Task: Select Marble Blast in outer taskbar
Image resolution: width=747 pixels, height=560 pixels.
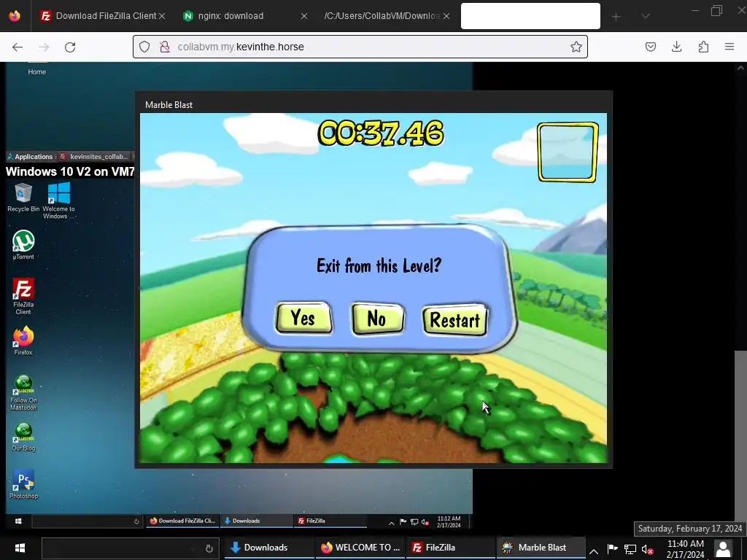Action: (x=541, y=548)
